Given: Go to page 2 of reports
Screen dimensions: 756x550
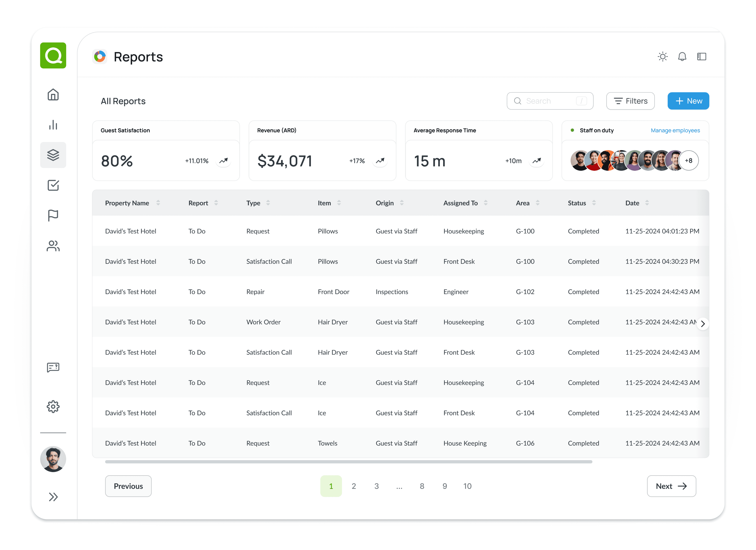Looking at the screenshot, I should pos(354,486).
